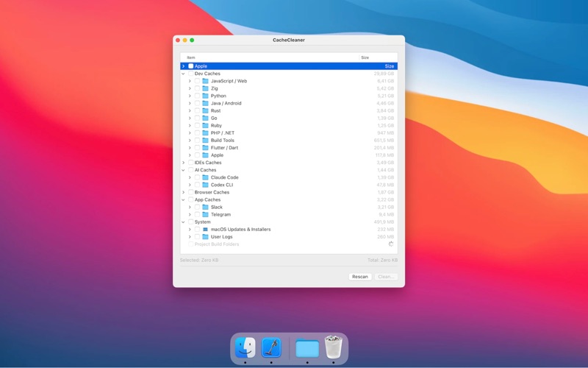Screen dimensions: 588x368
Task: Click the Python folder icon
Action: pyautogui.click(x=205, y=96)
